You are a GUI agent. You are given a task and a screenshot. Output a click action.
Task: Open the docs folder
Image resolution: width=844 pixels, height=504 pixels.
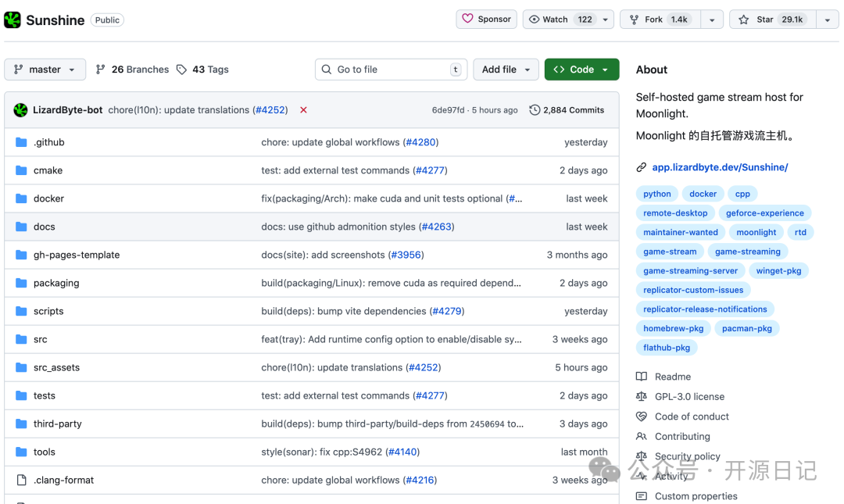[45, 227]
